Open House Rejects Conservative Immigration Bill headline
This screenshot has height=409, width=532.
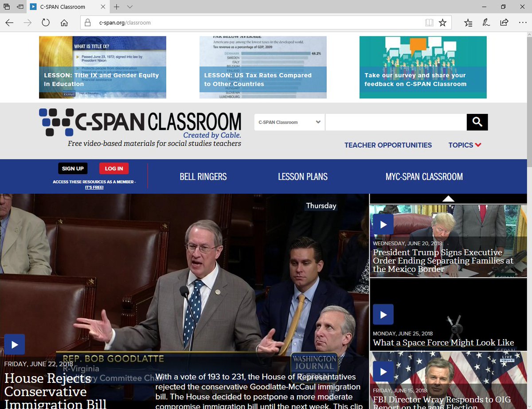pyautogui.click(x=55, y=391)
